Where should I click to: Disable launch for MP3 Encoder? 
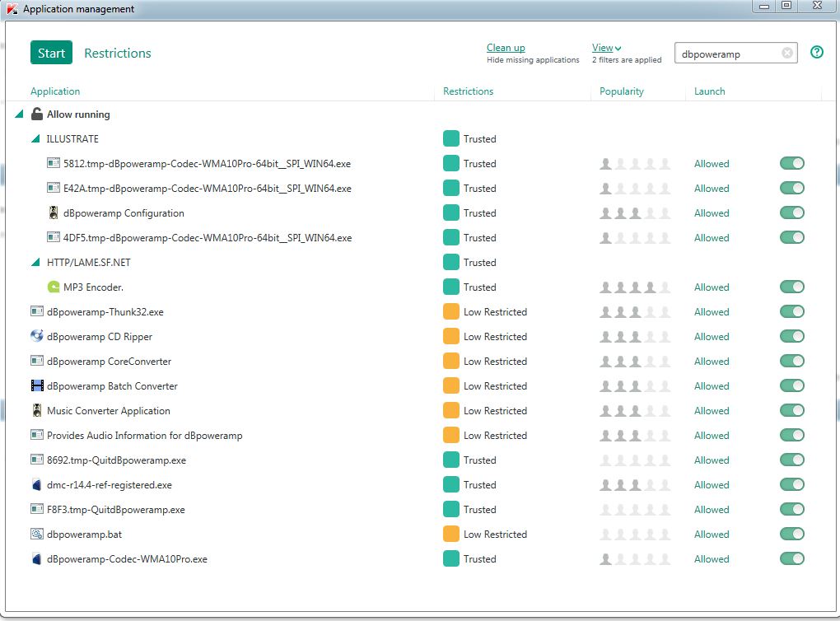(791, 287)
